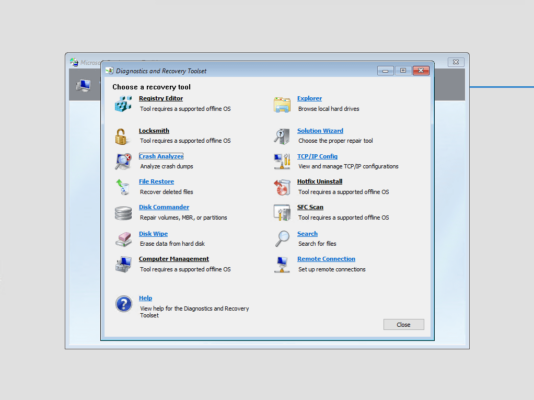Viewport: 534px width, 400px height.
Task: Launch the Disk Commander link
Action: point(164,207)
